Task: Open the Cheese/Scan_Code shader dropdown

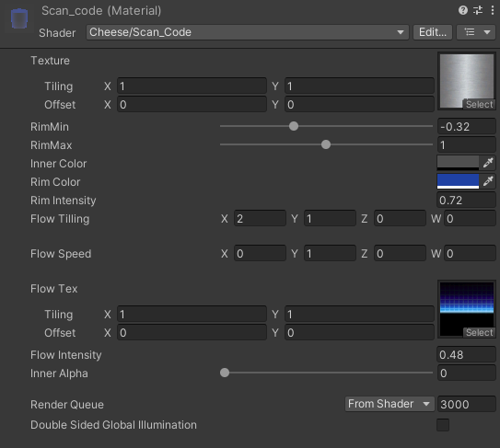Action: (x=247, y=32)
